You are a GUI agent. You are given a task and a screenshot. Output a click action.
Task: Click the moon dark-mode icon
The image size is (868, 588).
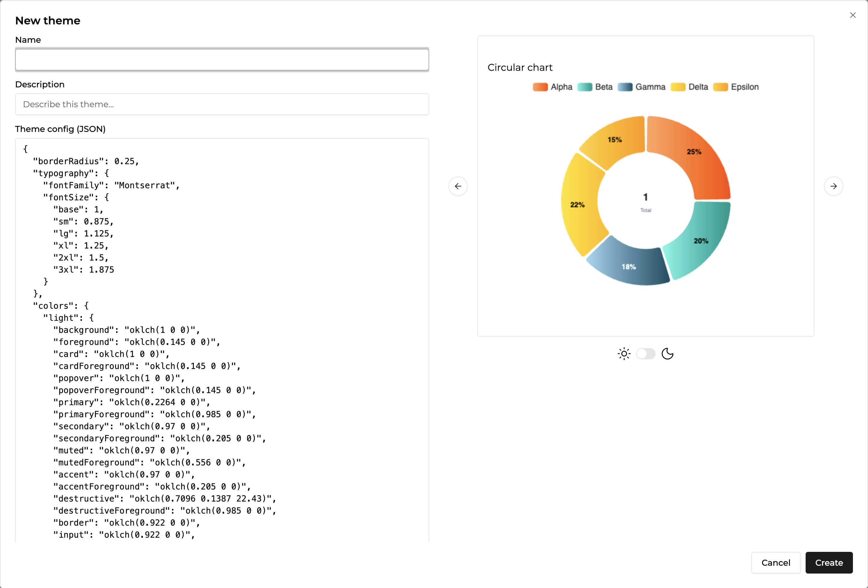click(668, 354)
